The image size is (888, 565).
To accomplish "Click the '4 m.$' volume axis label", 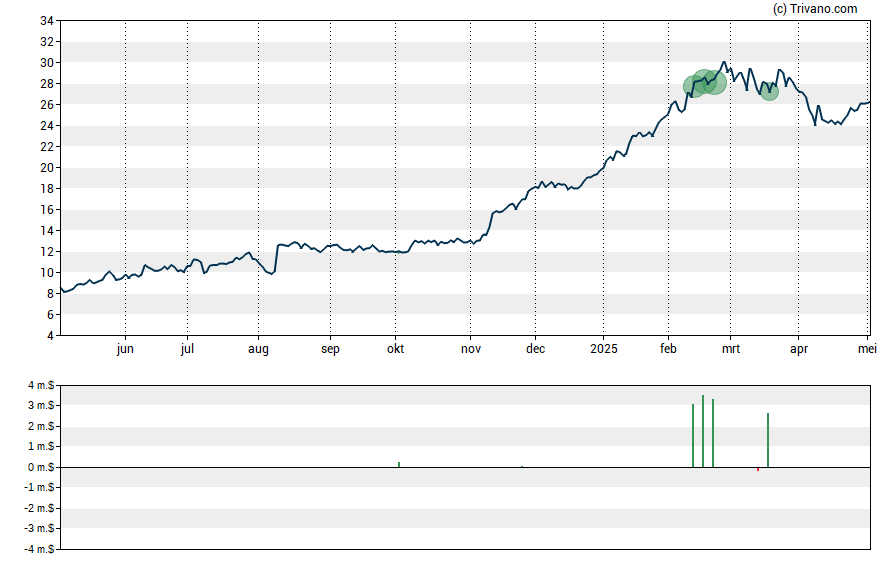I will (41, 386).
